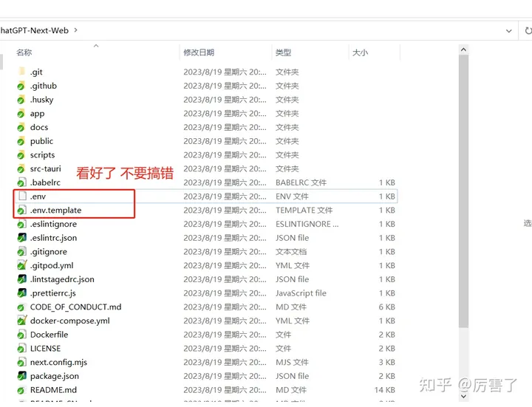
Task: Select the .eslintrc.json file name
Action: tap(53, 238)
